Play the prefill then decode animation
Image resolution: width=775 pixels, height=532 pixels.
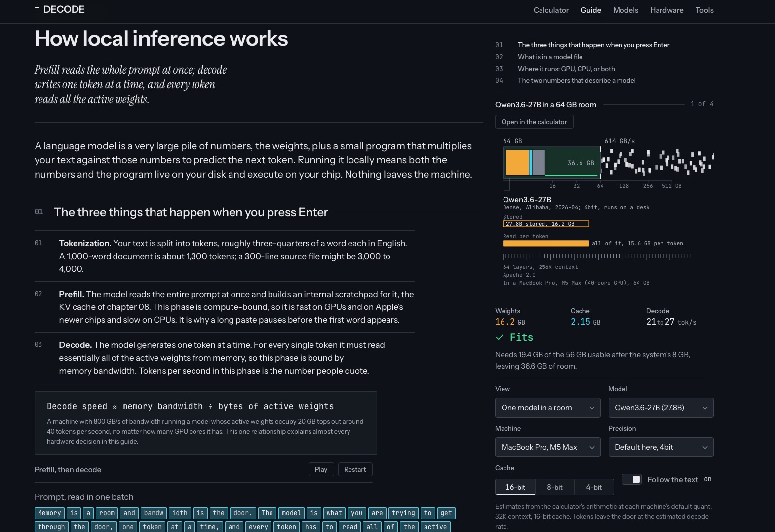[x=321, y=469]
